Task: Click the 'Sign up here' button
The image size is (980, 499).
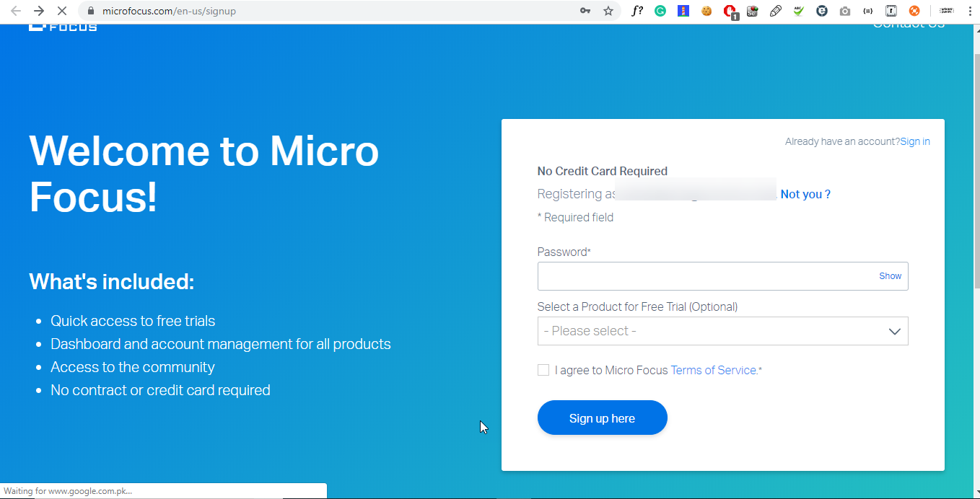Action: pyautogui.click(x=603, y=418)
